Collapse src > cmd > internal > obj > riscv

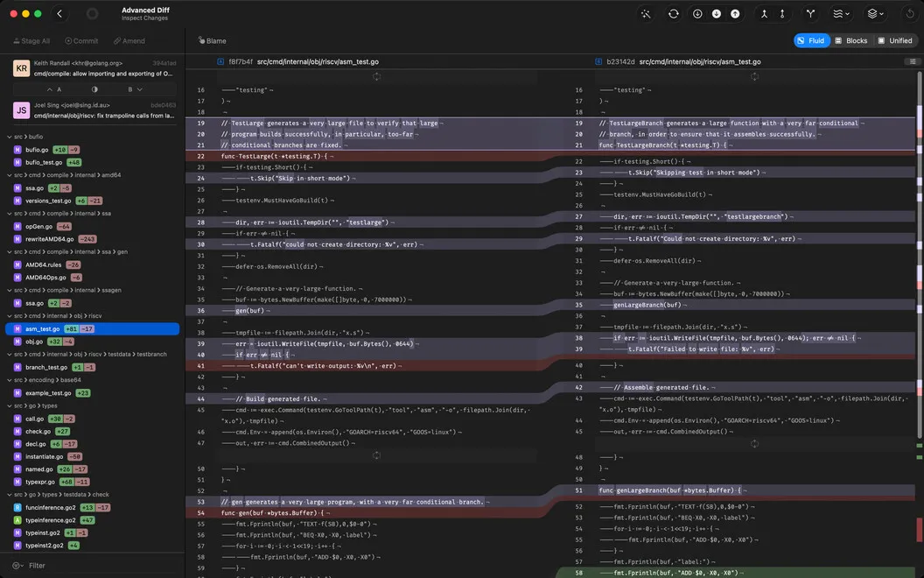tap(10, 316)
